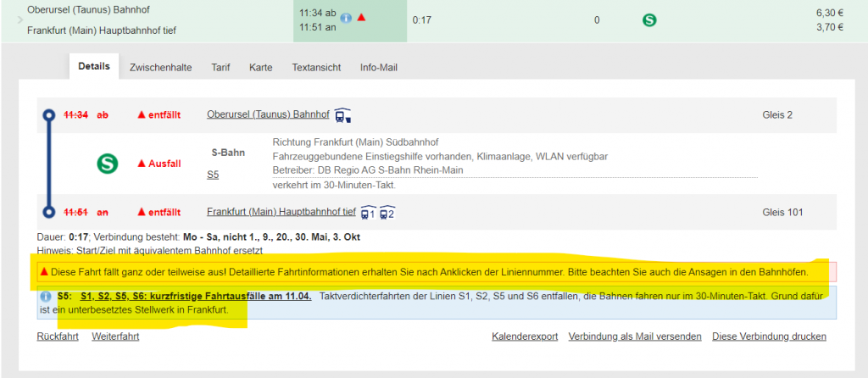Select the Textansicht tab
The image size is (868, 378).
pyautogui.click(x=315, y=67)
